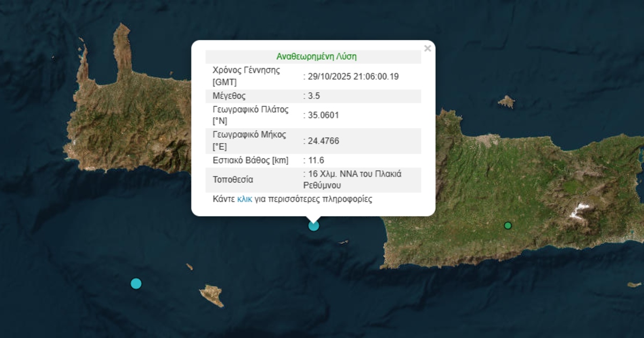
Task: Click Gavdos island on the map
Action: coord(211,295)
